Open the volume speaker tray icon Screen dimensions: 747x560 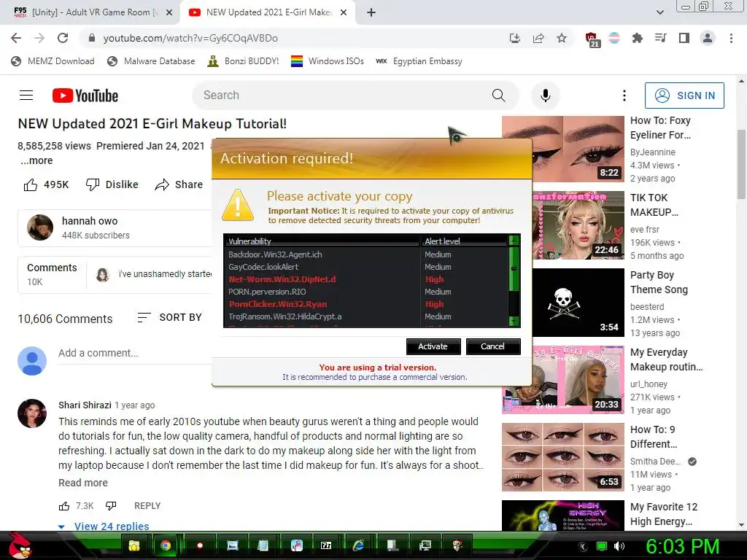coord(619,547)
